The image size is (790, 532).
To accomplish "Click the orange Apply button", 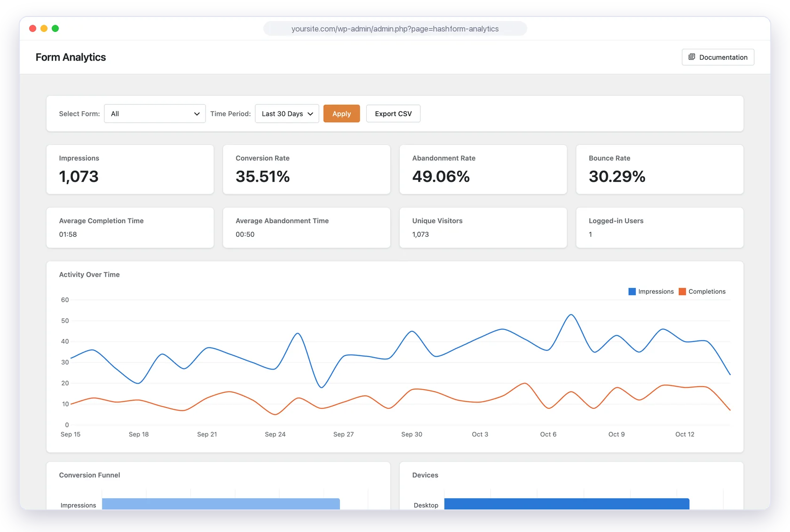I will click(x=341, y=114).
